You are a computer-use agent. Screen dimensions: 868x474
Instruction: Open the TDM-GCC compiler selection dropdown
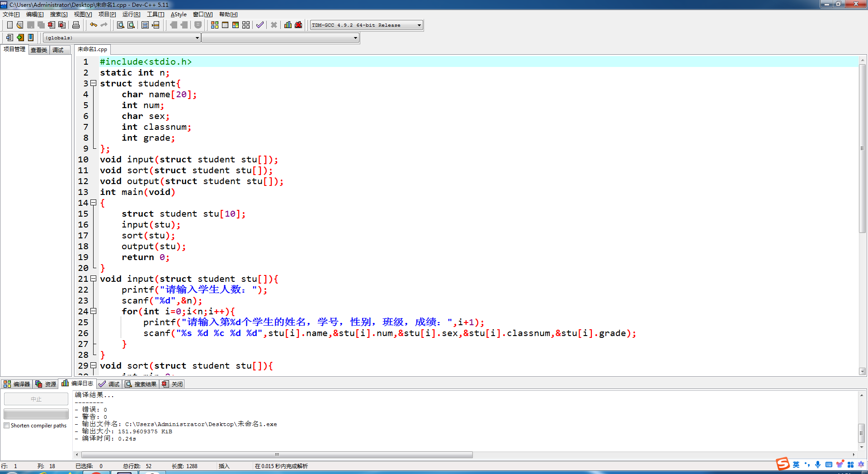point(367,25)
